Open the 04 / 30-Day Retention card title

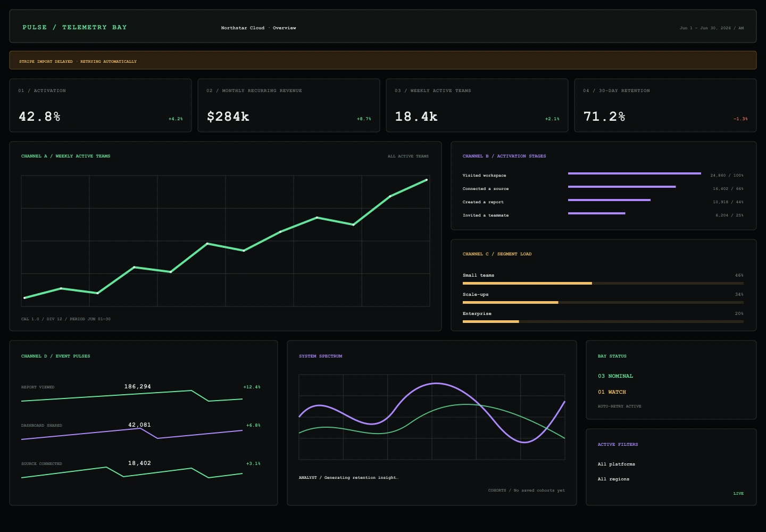point(617,90)
